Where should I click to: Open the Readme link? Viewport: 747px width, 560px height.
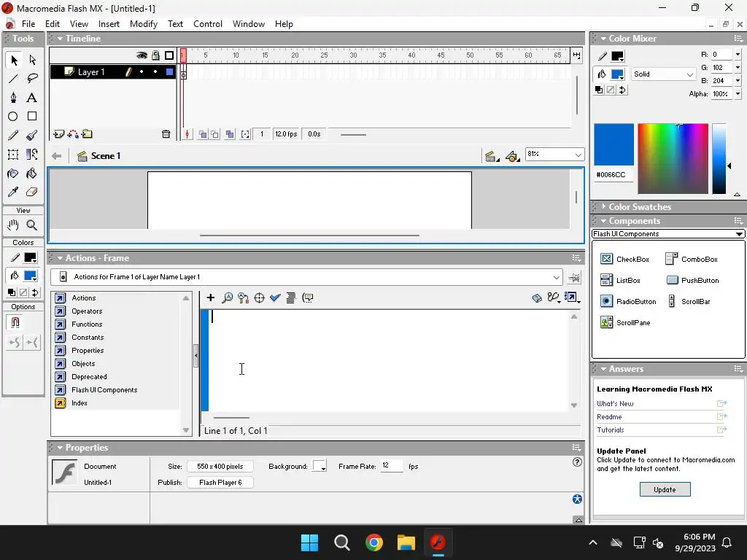pyautogui.click(x=609, y=417)
